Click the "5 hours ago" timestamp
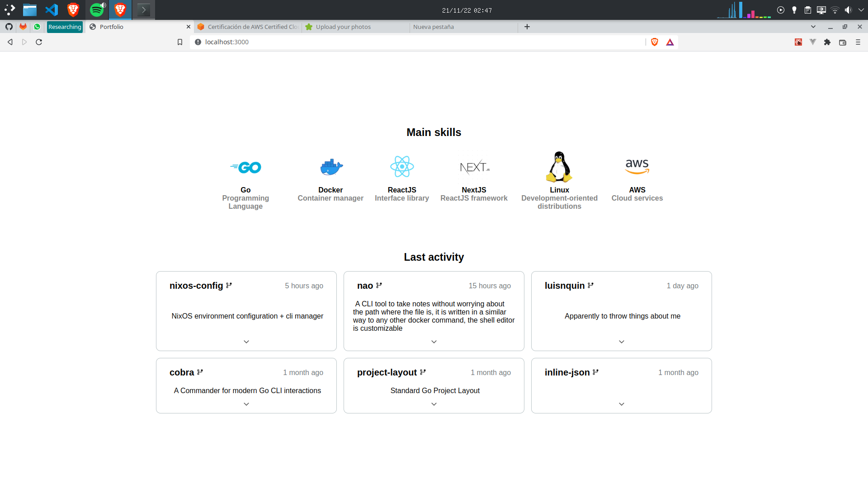Screen dimensions: 868x488 point(304,286)
